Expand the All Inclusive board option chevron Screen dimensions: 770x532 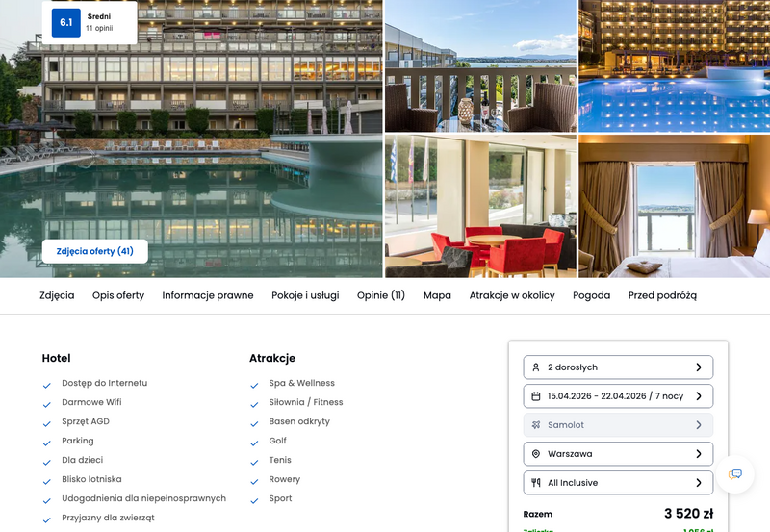click(x=699, y=483)
